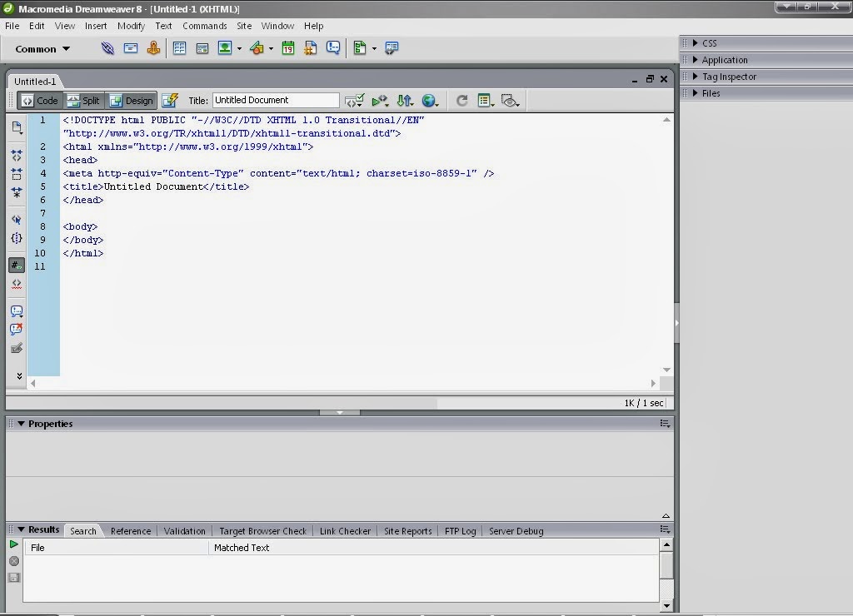Click the Media insert icon
The width and height of the screenshot is (853, 616).
coord(257,48)
